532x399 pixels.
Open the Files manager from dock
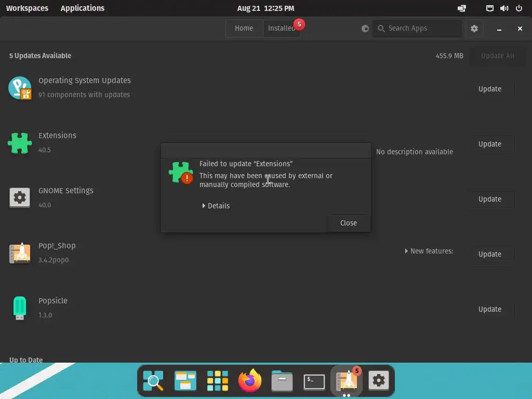pos(282,381)
